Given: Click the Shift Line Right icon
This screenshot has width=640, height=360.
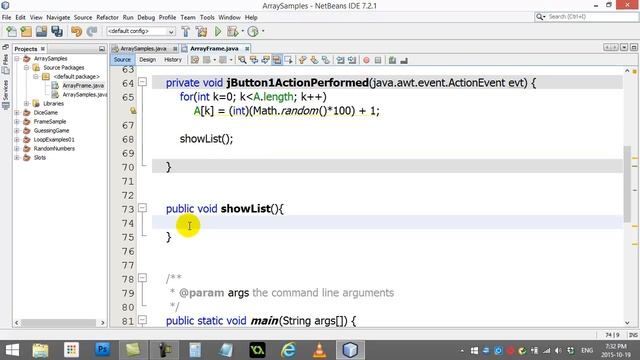Looking at the screenshot, I should pos(351,60).
